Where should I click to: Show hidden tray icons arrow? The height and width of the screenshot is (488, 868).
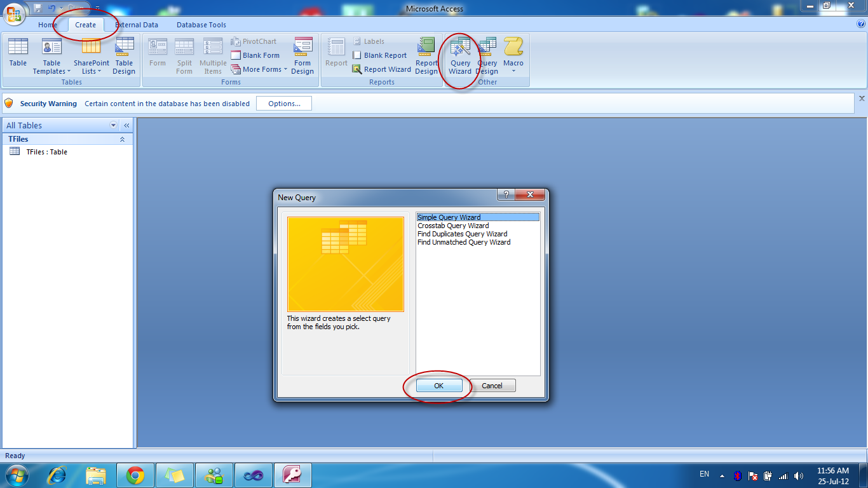pos(722,475)
